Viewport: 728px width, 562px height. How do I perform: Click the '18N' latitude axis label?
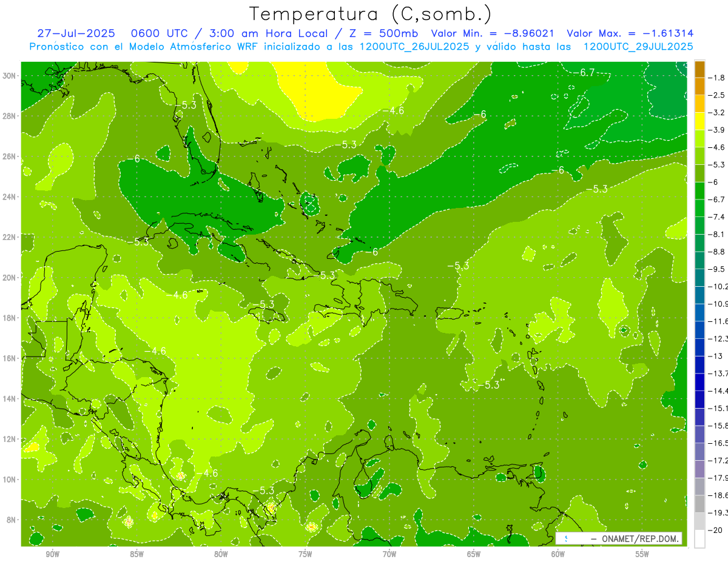[9, 318]
